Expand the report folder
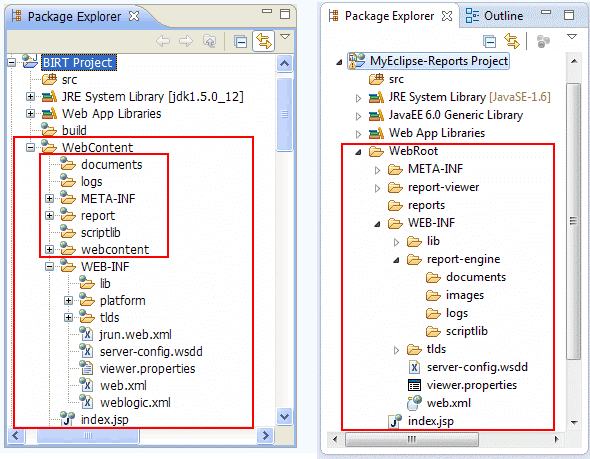Viewport: 590px width, 459px height. [49, 216]
